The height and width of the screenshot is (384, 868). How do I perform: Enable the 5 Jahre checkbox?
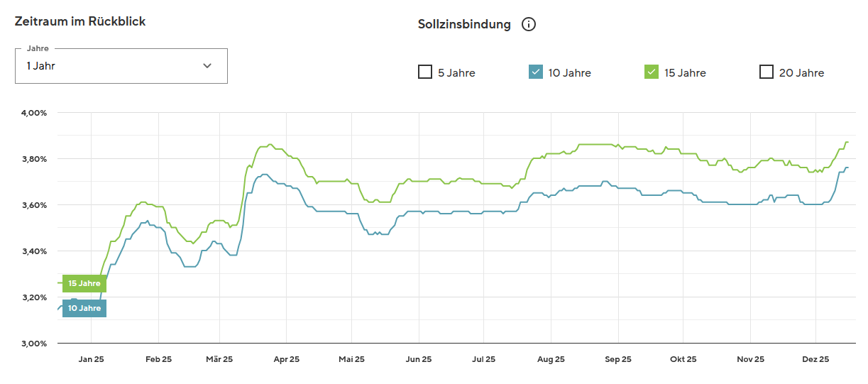click(425, 72)
